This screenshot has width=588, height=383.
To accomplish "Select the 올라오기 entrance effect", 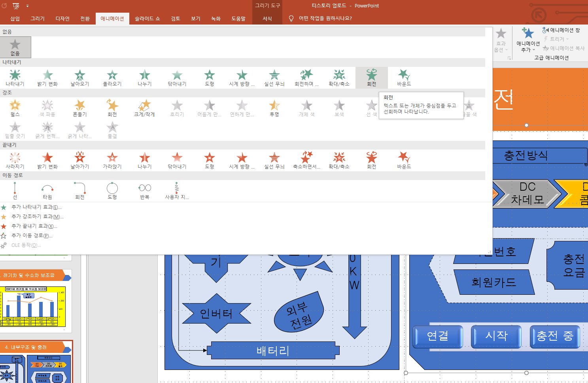I will (112, 78).
